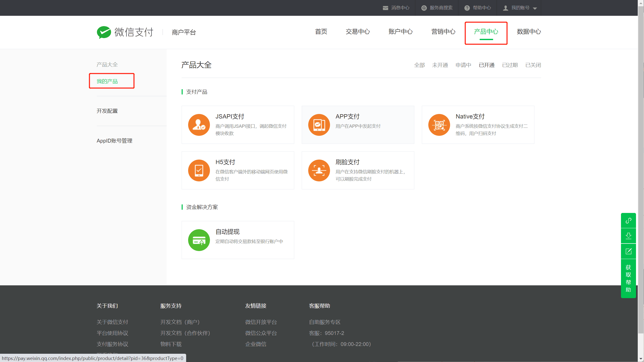
Task: Click the APP支付 orange icon
Action: 319,125
